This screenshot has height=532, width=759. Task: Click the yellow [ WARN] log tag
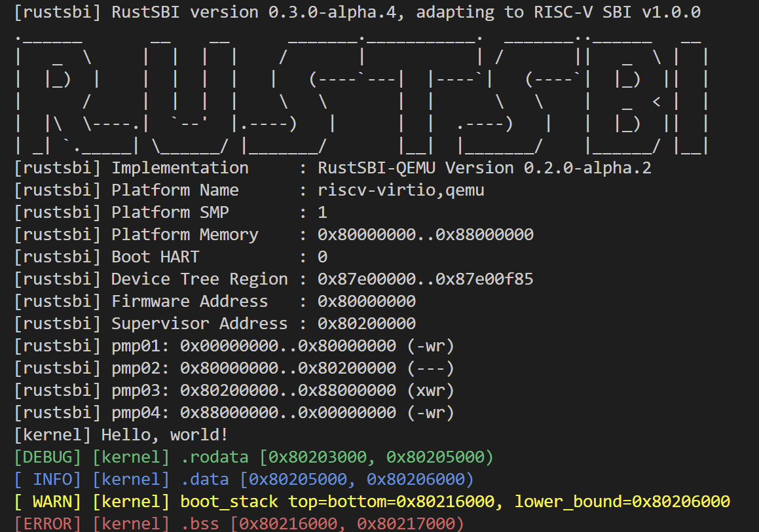tap(48, 502)
